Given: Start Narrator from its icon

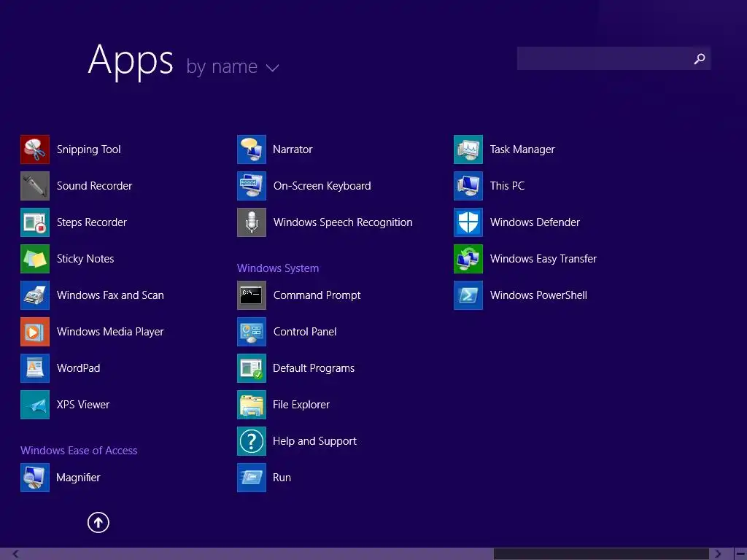Looking at the screenshot, I should (x=252, y=149).
